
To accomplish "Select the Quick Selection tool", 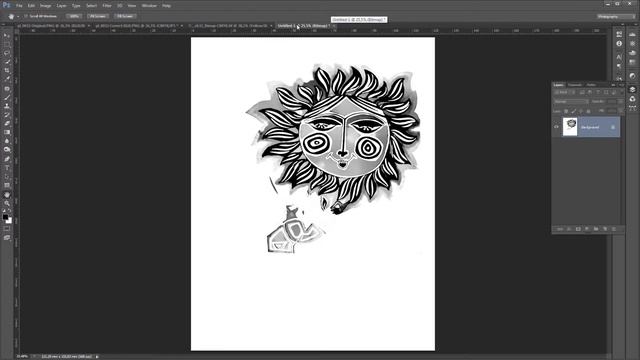I will pyautogui.click(x=7, y=62).
